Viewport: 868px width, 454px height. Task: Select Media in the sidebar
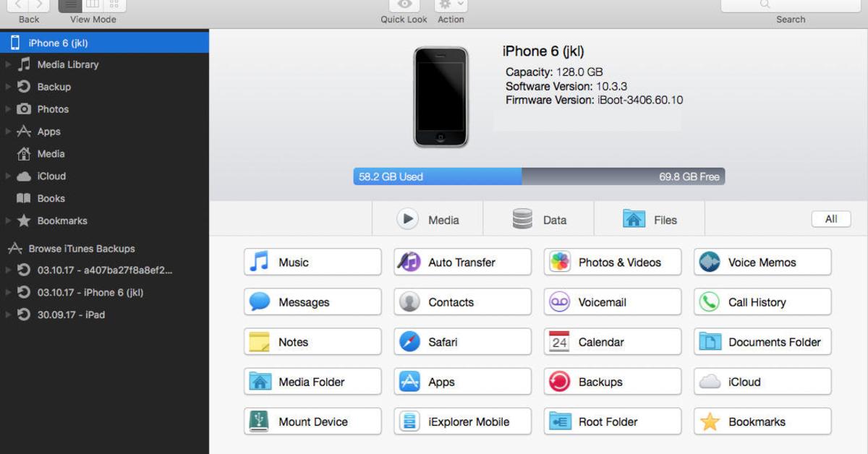click(x=51, y=154)
